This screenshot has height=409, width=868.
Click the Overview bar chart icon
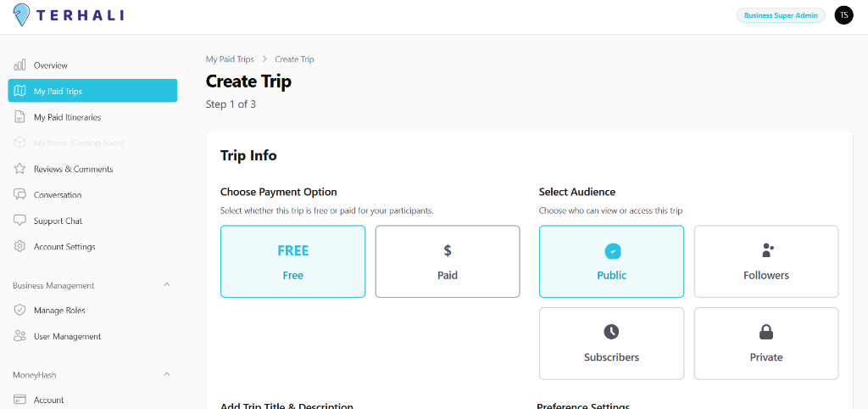(x=20, y=65)
